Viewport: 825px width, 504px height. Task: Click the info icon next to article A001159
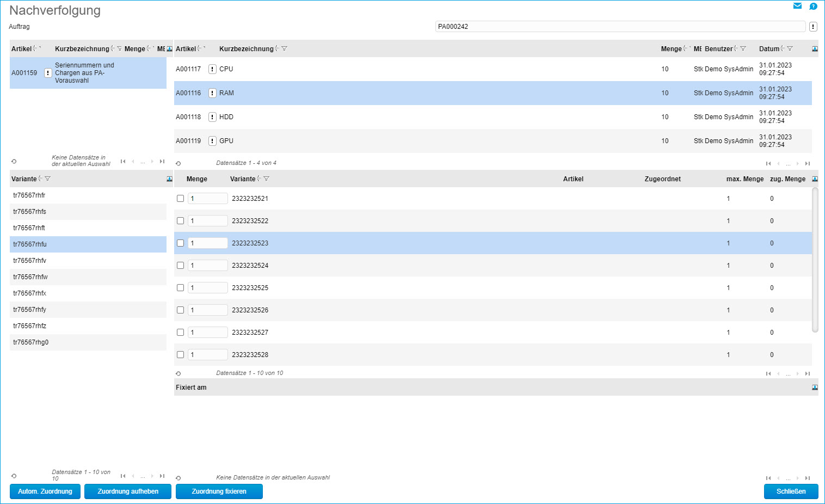point(48,73)
